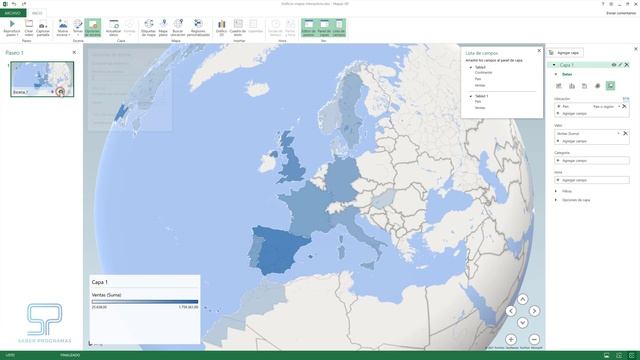Toggle the Editor de paseos pane button
The image size is (640, 360).
tap(309, 28)
